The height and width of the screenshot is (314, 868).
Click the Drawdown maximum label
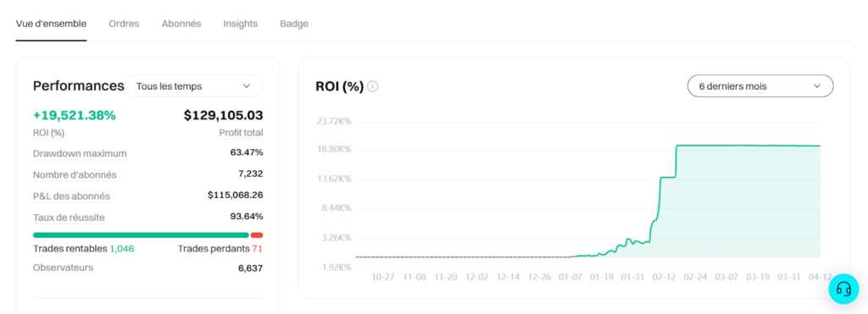tap(80, 153)
